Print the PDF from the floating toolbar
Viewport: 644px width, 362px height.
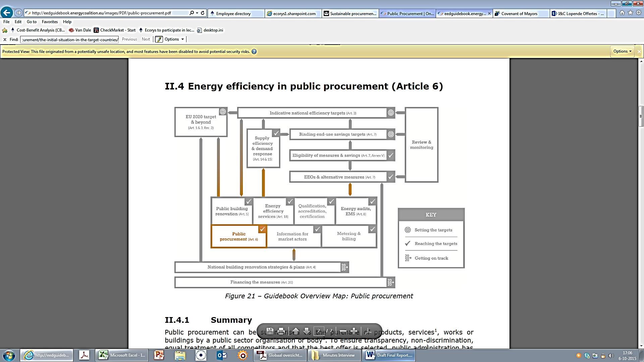tap(281, 331)
